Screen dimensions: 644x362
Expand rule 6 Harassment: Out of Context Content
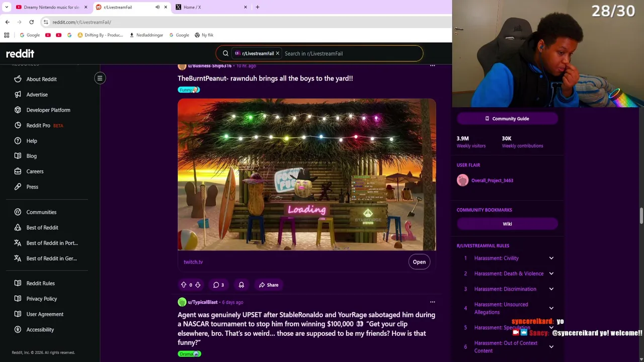coord(551,347)
